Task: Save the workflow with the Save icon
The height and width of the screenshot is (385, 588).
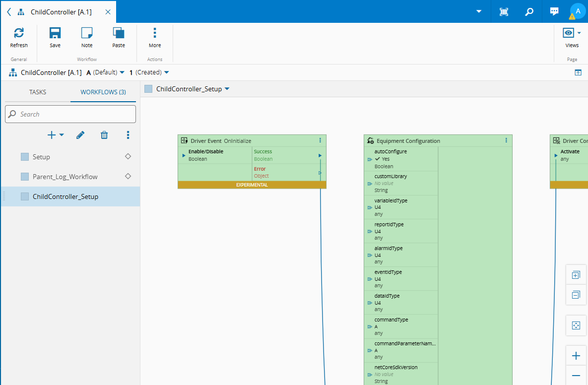Action: point(55,34)
